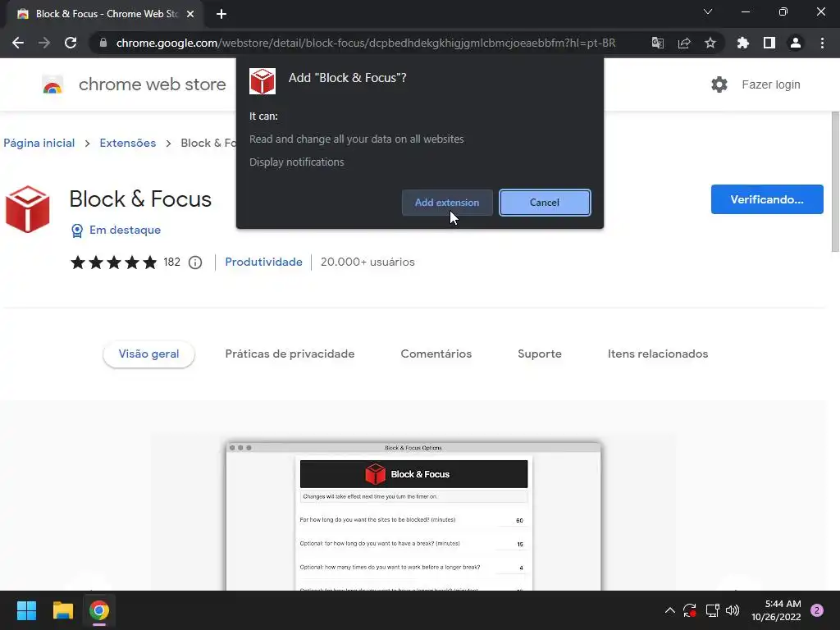This screenshot has width=840, height=630.
Task: Open the clock and date panel
Action: [x=776, y=610]
